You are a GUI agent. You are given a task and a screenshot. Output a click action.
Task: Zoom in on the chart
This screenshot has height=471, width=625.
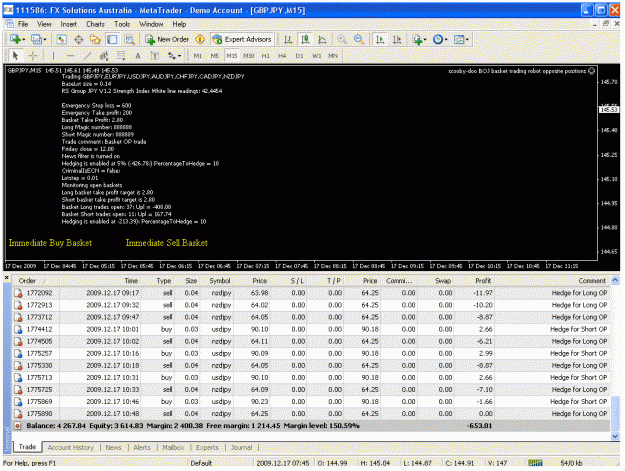tap(342, 39)
